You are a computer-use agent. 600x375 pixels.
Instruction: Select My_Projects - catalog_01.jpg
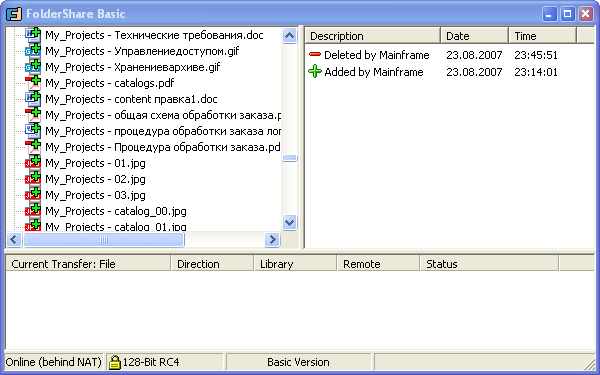click(116, 226)
